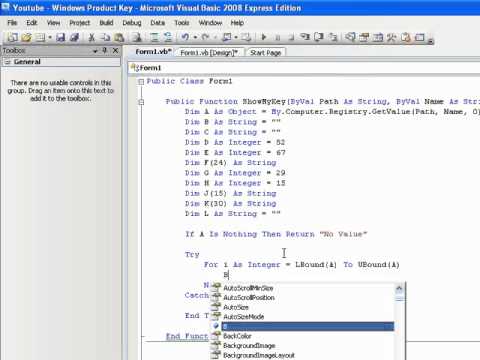Click the Step Out debug icon
The width and height of the screenshot is (480, 360).
[x=333, y=37]
